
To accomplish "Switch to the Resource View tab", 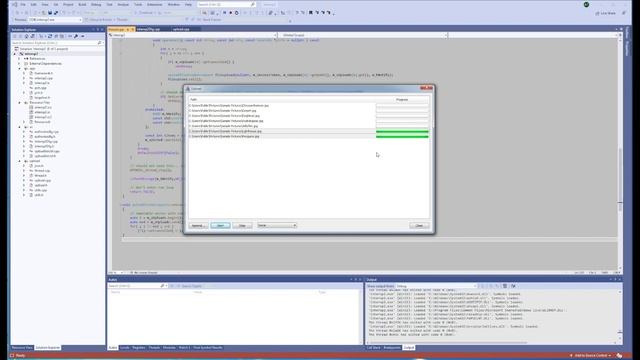I will [22, 348].
